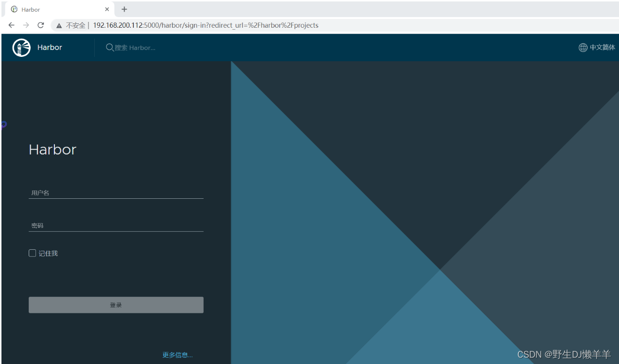Click the Harbor lighthouse logo in the navbar
Image resolution: width=619 pixels, height=364 pixels.
point(21,47)
